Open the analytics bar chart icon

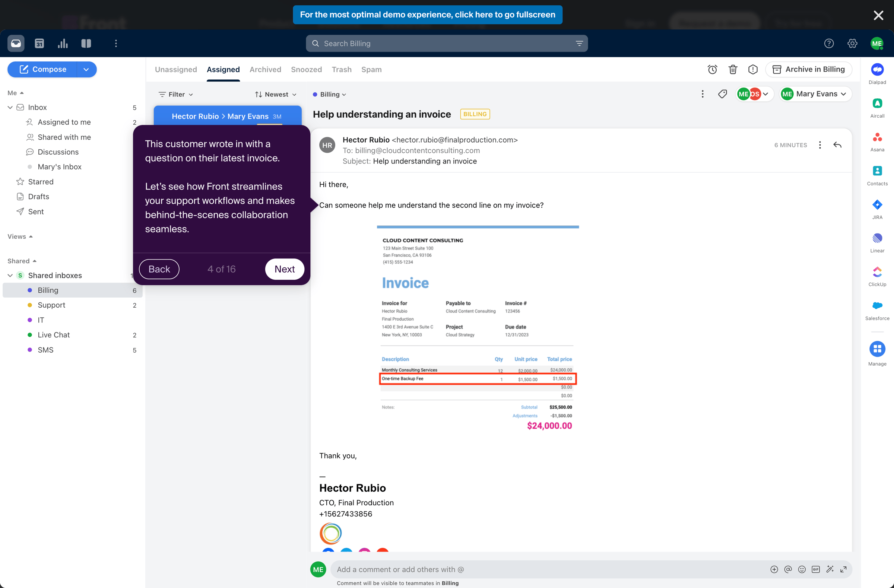point(63,44)
